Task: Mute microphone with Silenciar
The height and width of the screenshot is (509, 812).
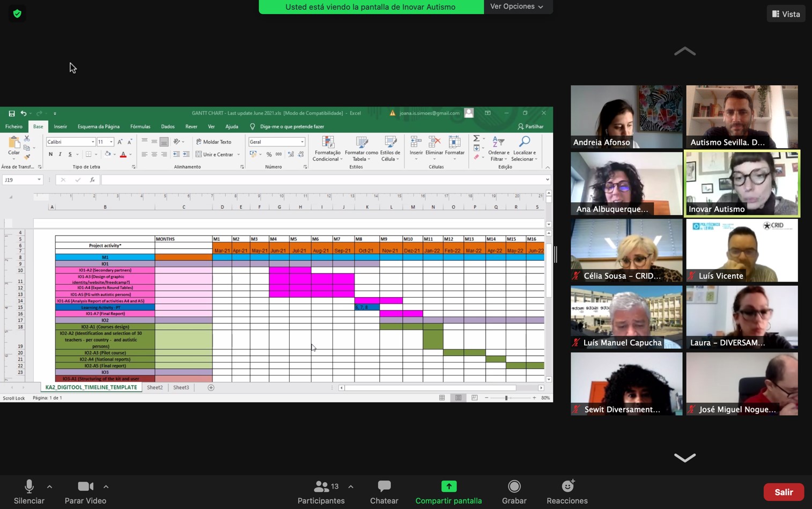Action: click(29, 492)
